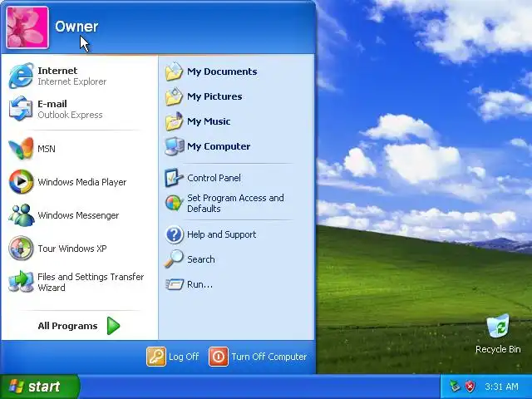The width and height of the screenshot is (532, 399).
Task: Choose the Tour Windows XP label
Action: coord(72,249)
